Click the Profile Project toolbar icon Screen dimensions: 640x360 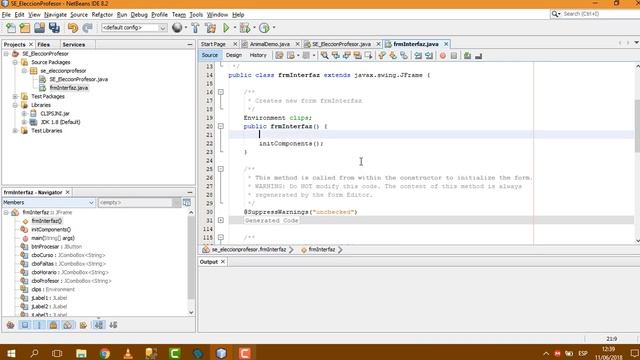coord(264,28)
